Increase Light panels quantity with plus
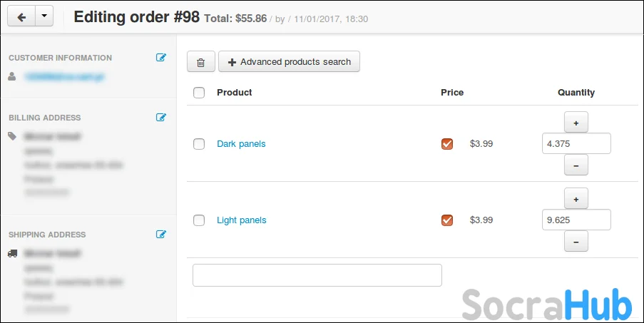The image size is (644, 323). point(576,199)
